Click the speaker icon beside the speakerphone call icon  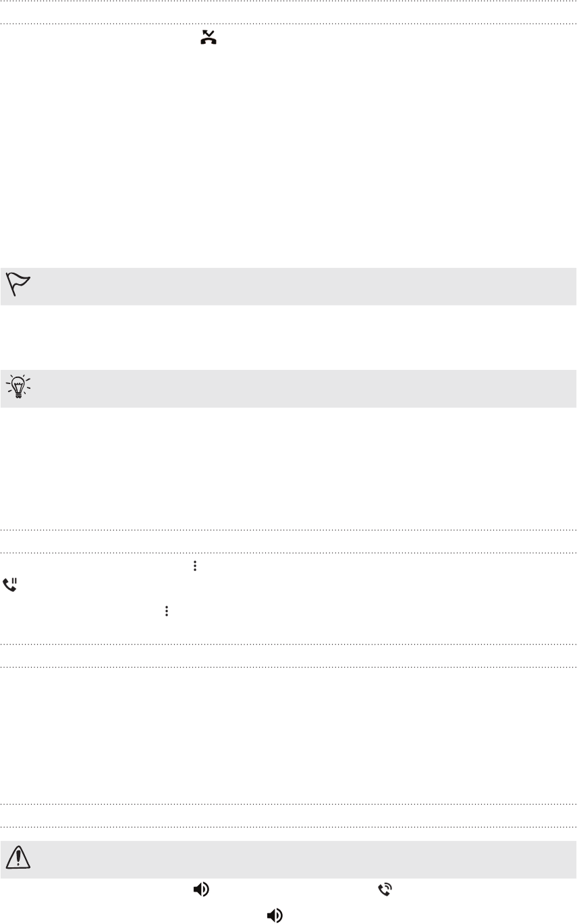(x=200, y=890)
